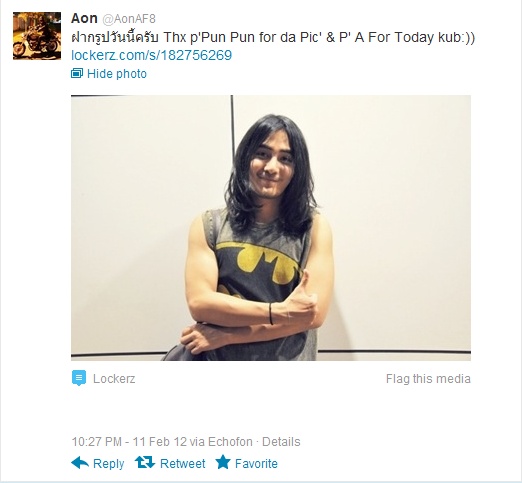Open the Aon display name profile
Image resolution: width=522 pixels, height=483 pixels.
84,18
